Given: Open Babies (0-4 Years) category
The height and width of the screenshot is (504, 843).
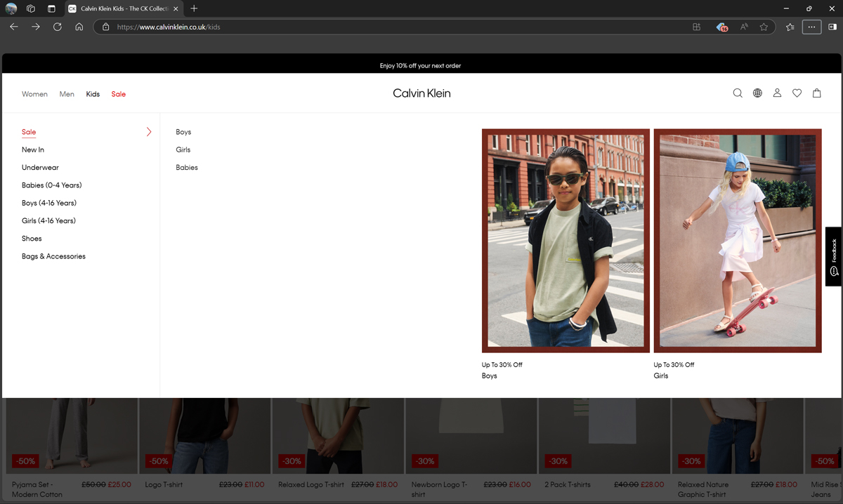Looking at the screenshot, I should click(x=51, y=185).
